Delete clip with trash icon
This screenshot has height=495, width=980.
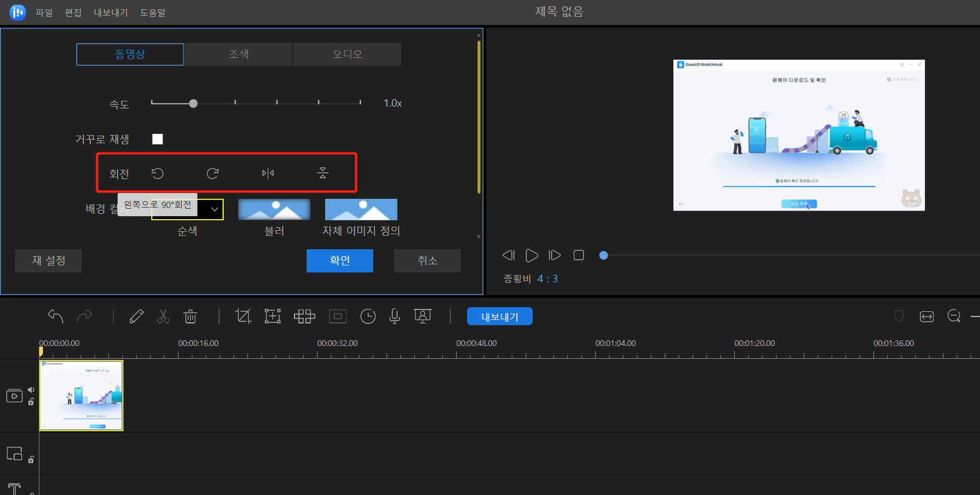(190, 316)
